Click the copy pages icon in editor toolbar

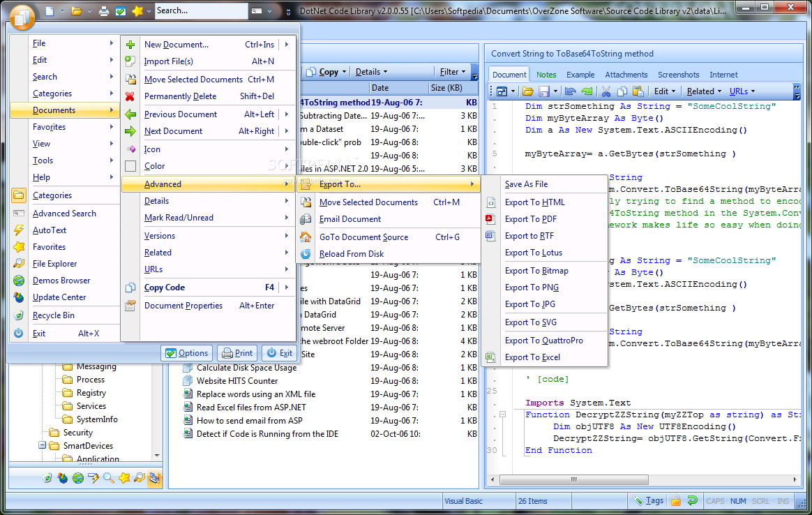(x=622, y=91)
